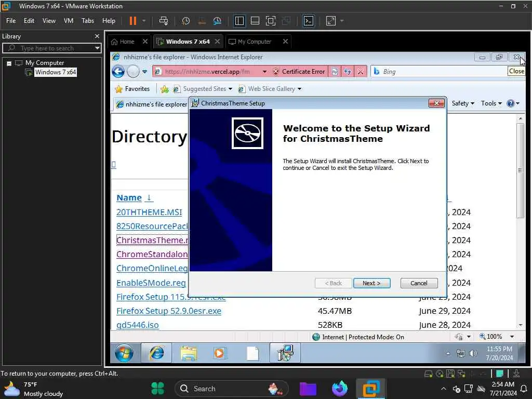Open the Edit menu in VMware
Screen dimensions: 532x399
[29, 21]
